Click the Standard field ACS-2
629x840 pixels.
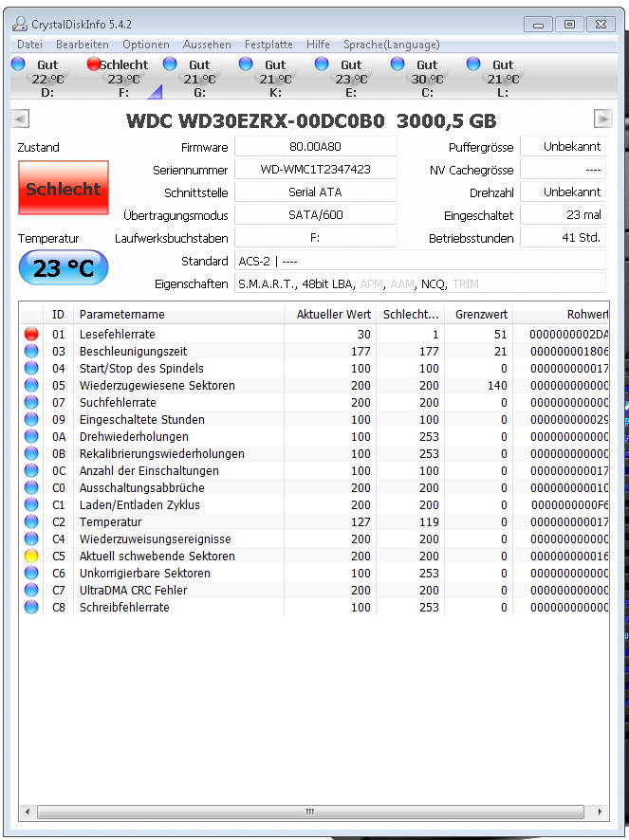[420, 261]
